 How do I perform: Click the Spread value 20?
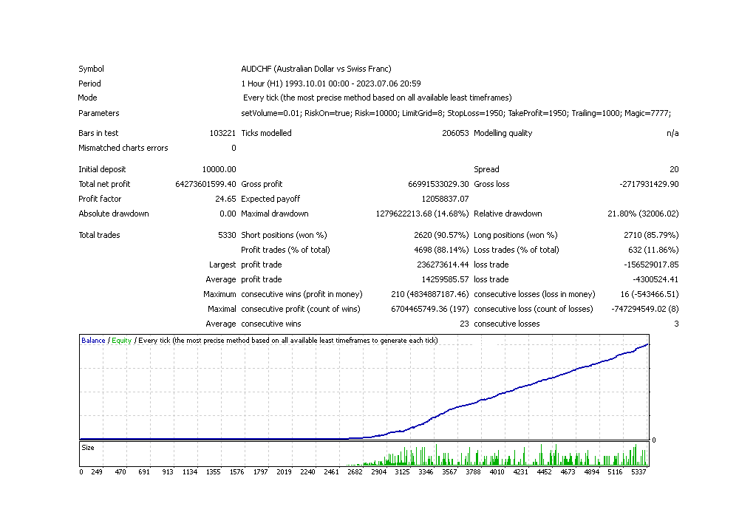674,169
